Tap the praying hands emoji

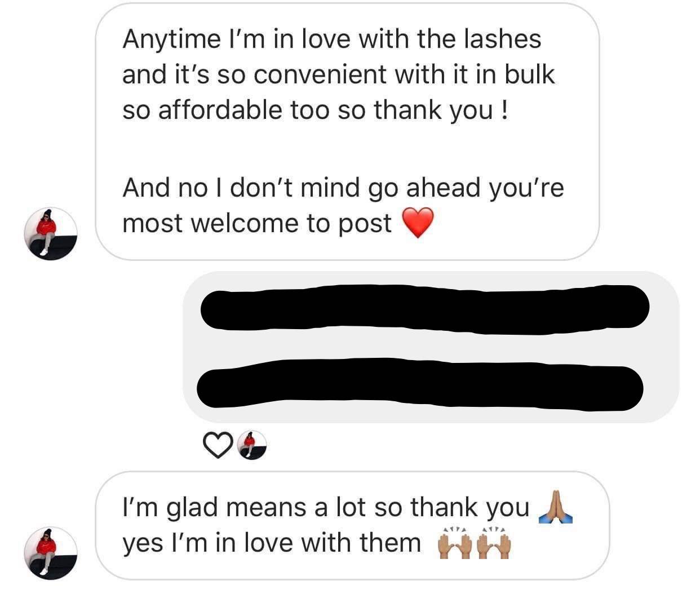pos(556,507)
